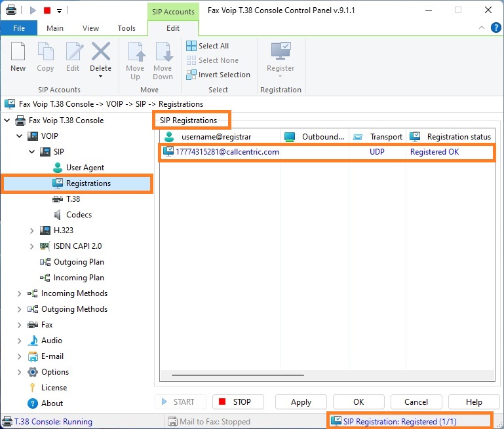Expand the ISDN CAPI 2.0 tree node
This screenshot has height=429, width=504.
click(32, 246)
